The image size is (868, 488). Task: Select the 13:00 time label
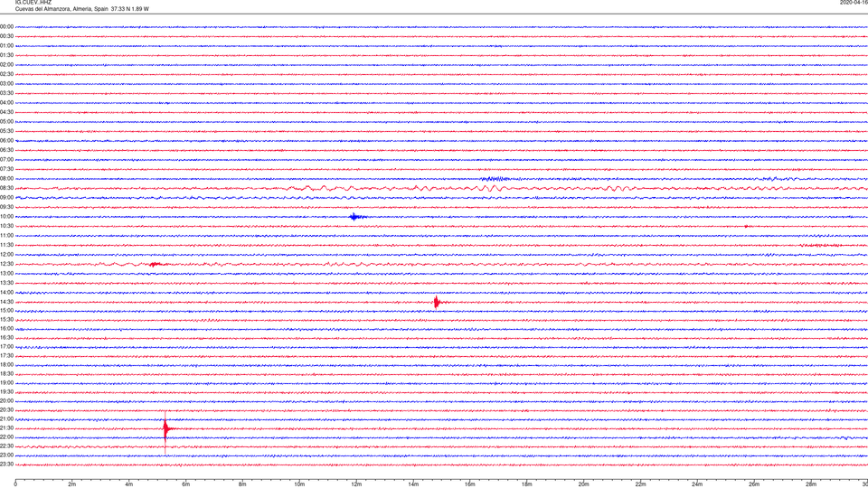[x=6, y=273]
